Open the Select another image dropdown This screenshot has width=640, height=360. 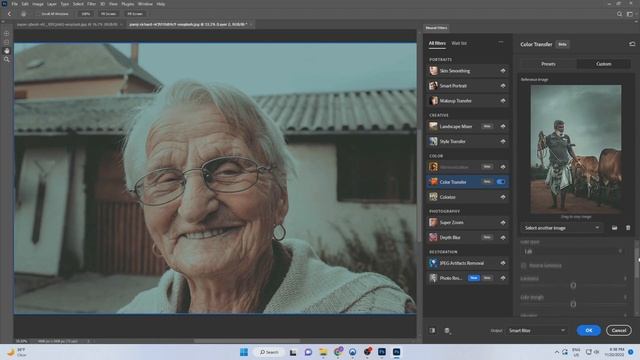pos(562,228)
